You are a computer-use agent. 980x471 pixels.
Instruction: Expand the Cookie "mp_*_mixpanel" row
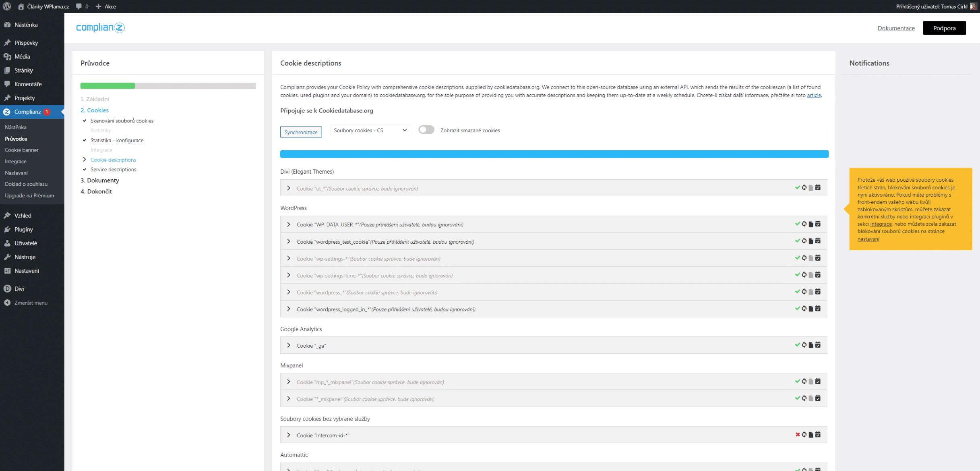[289, 382]
